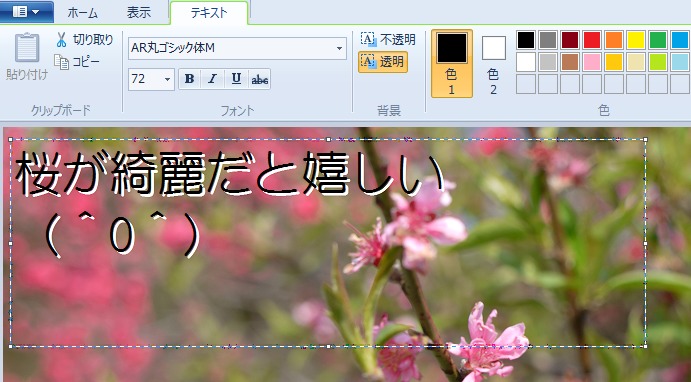This screenshot has height=382, width=691.
Task: Select 透明 transparent background option
Action: tap(383, 62)
